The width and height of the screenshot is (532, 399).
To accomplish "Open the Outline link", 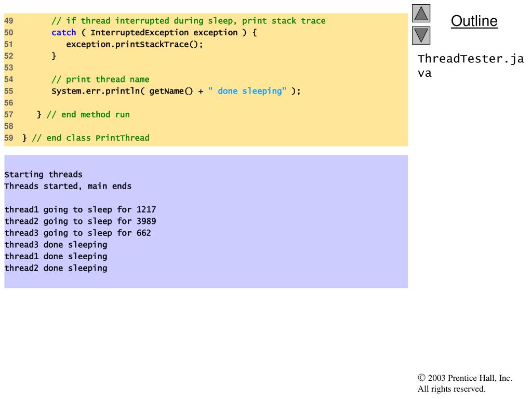I will (x=474, y=21).
